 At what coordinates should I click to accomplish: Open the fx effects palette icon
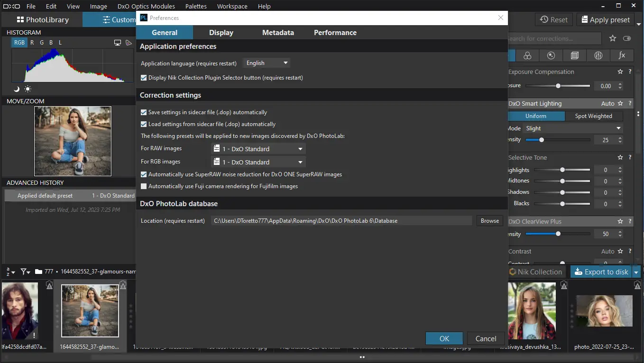point(622,55)
